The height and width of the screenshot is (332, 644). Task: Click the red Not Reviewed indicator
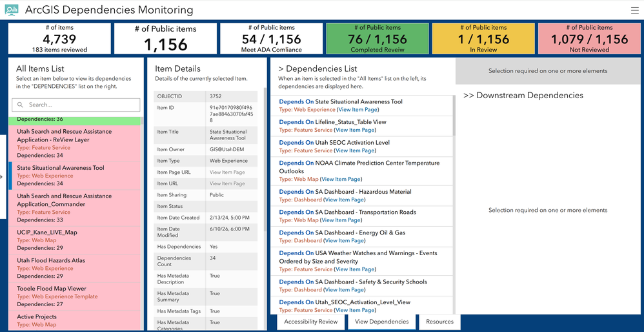click(589, 39)
